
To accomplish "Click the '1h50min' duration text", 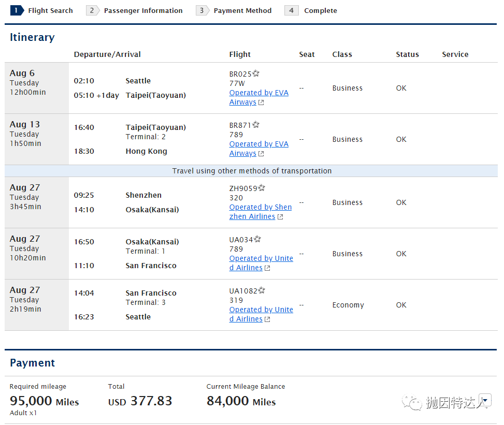I will [x=25, y=143].
